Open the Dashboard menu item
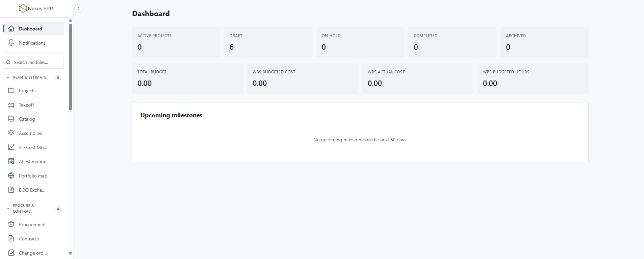Screen dimensions: 644x259 [x=33, y=29]
